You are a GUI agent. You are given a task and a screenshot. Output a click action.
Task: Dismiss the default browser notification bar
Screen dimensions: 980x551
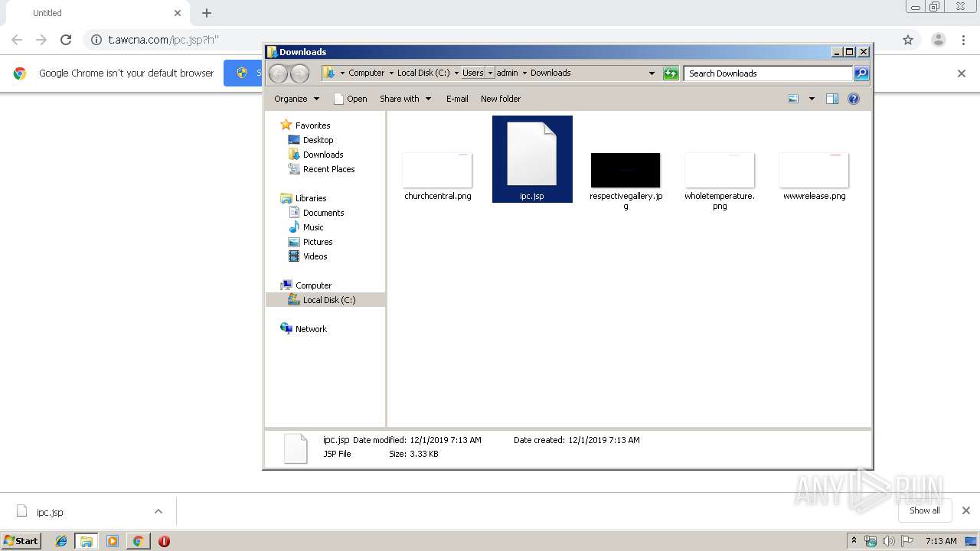tap(962, 73)
